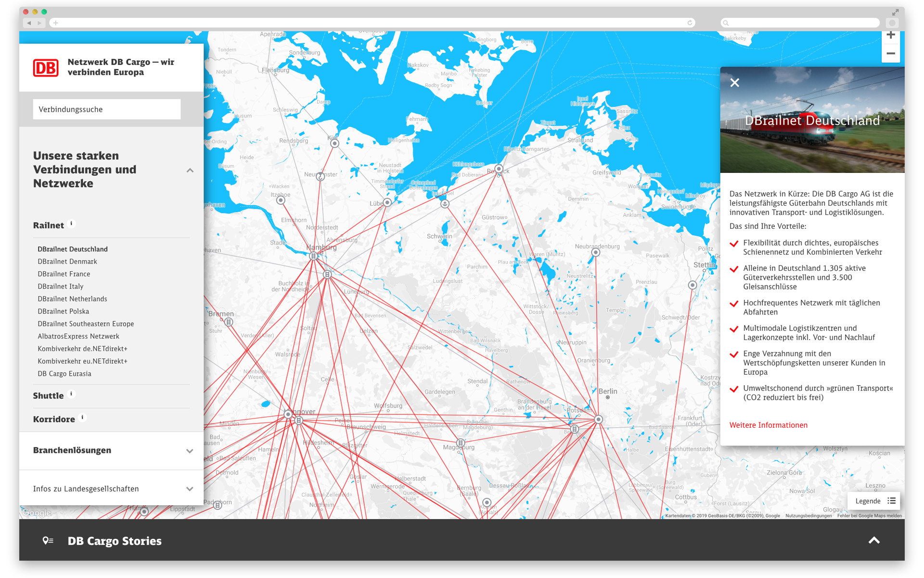
Task: Click the Railnet info icon
Action: (72, 223)
